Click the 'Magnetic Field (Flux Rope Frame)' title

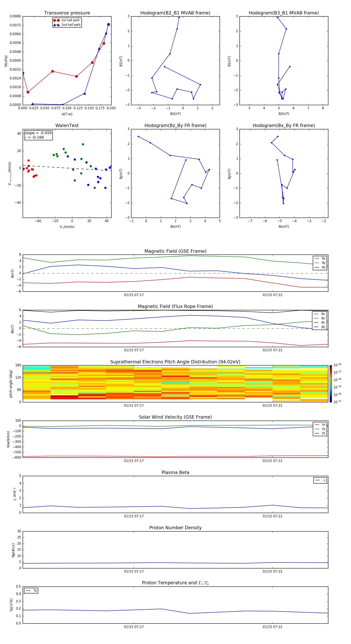[175, 307]
